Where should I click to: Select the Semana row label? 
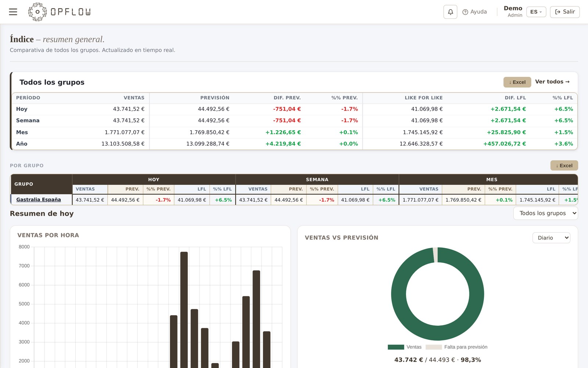pyautogui.click(x=28, y=120)
